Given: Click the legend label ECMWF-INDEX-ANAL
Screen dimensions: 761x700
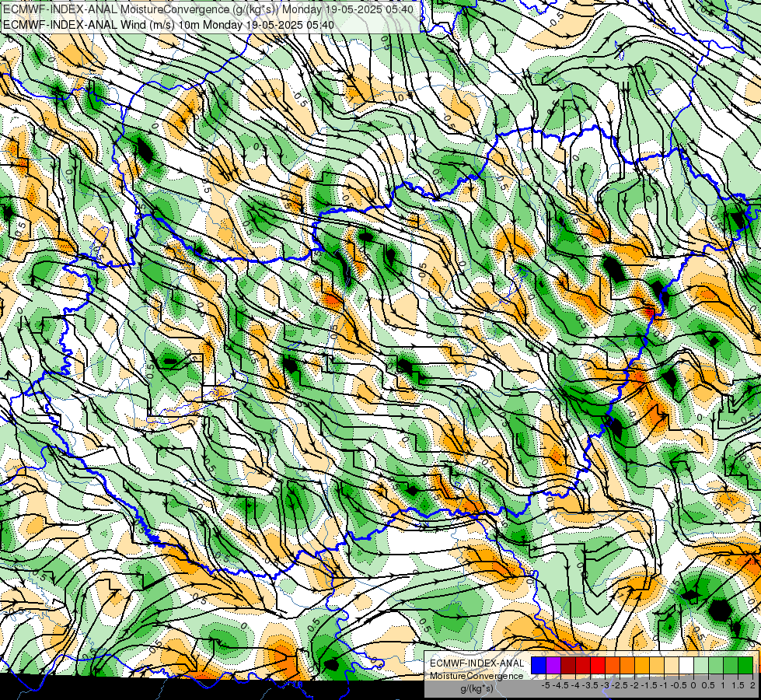Looking at the screenshot, I should pos(477,663).
